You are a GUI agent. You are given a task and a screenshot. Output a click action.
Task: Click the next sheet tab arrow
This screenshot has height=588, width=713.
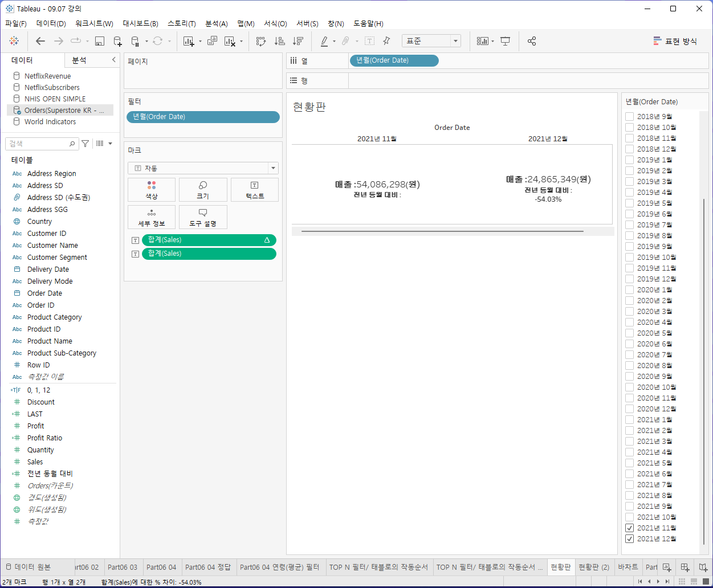click(x=658, y=582)
